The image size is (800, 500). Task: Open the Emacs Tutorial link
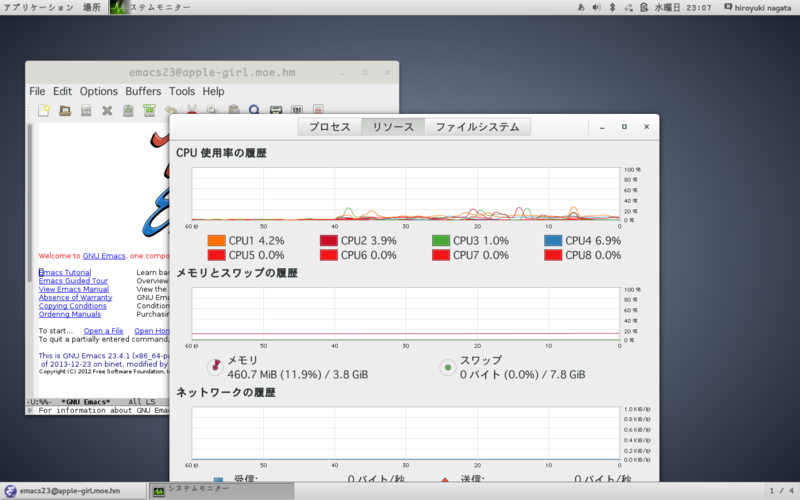point(65,272)
